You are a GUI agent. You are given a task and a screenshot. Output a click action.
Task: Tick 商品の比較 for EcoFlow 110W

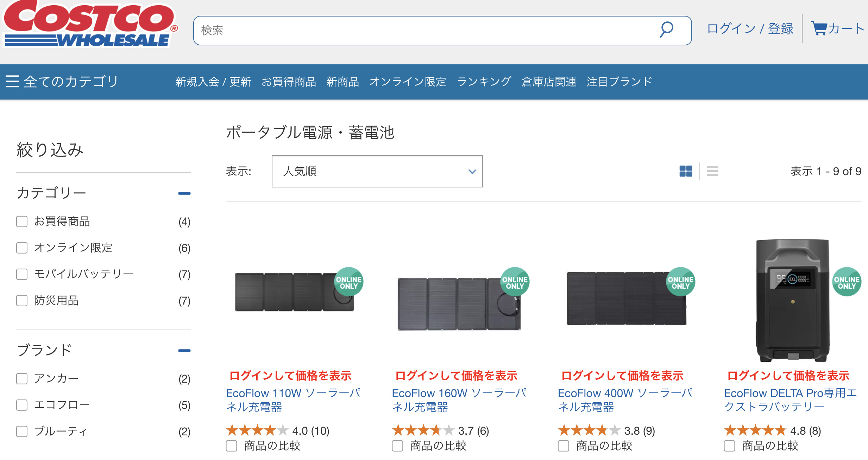232,446
